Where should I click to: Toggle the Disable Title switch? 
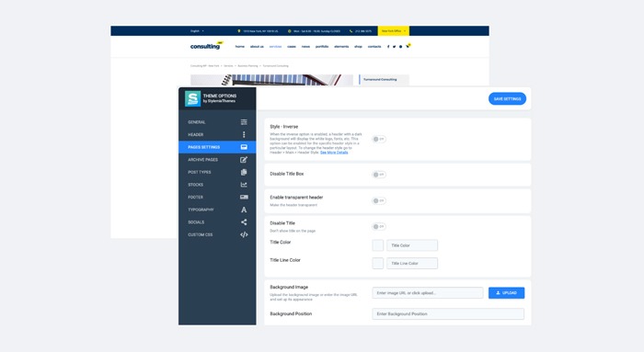point(378,226)
